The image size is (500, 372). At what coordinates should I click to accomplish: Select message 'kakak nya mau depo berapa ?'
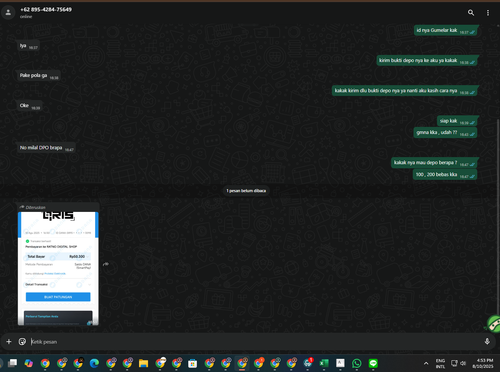tap(435, 163)
